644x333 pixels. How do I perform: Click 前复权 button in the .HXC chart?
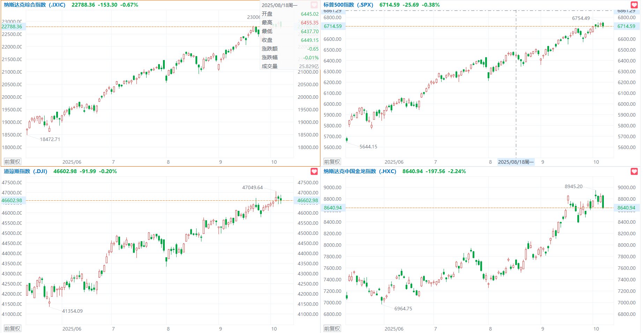(x=332, y=328)
